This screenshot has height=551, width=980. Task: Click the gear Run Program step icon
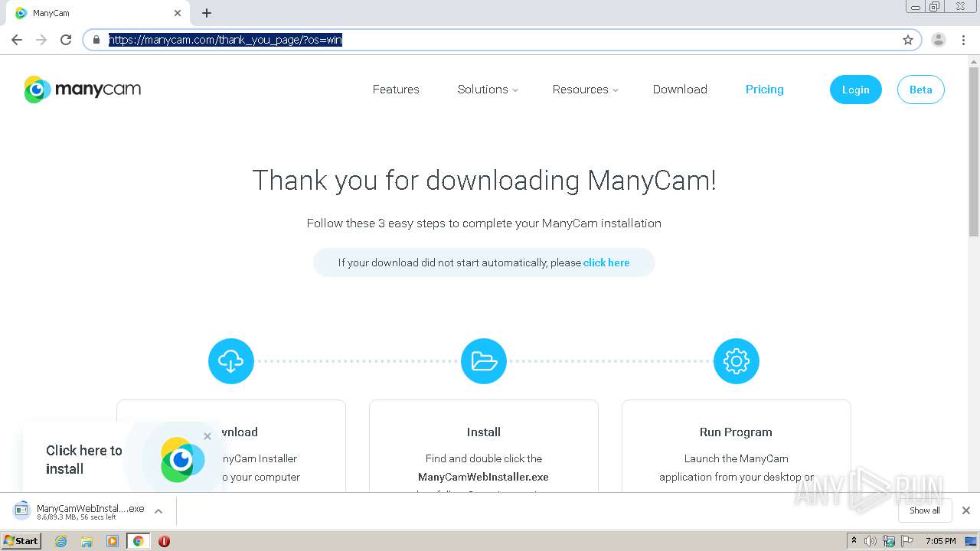point(737,361)
